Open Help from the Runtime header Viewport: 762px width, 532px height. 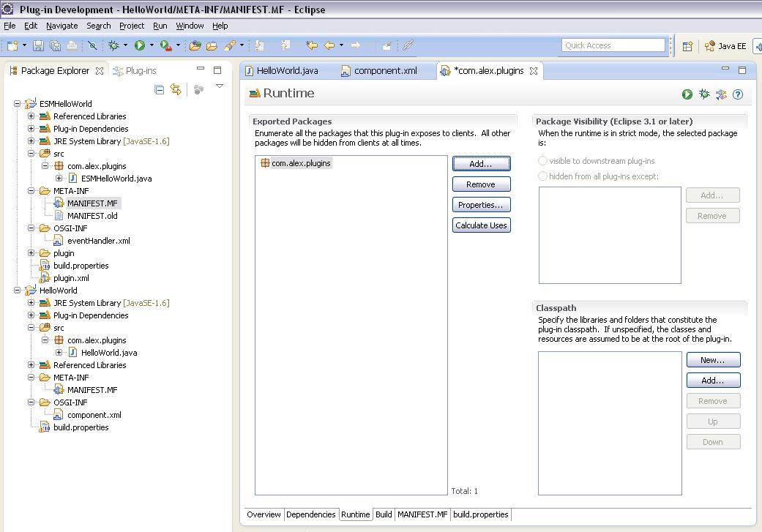coord(738,94)
